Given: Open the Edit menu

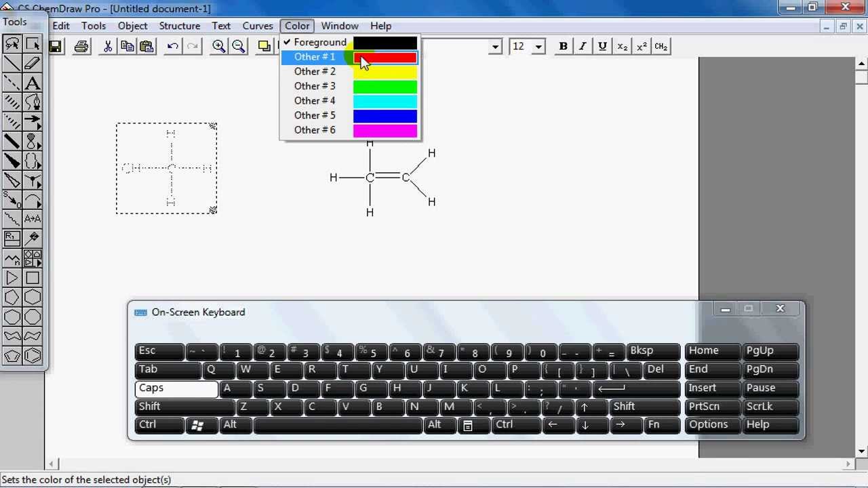Looking at the screenshot, I should coord(61,26).
